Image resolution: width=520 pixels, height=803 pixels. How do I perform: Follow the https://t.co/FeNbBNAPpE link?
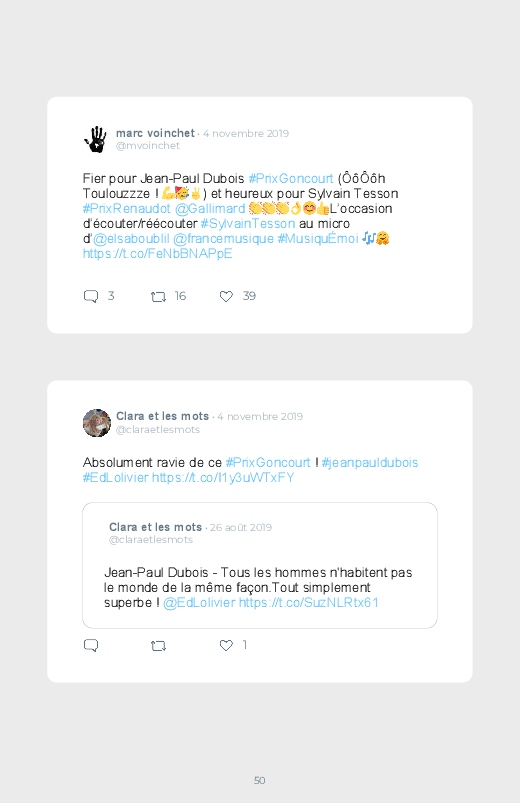tap(158, 253)
